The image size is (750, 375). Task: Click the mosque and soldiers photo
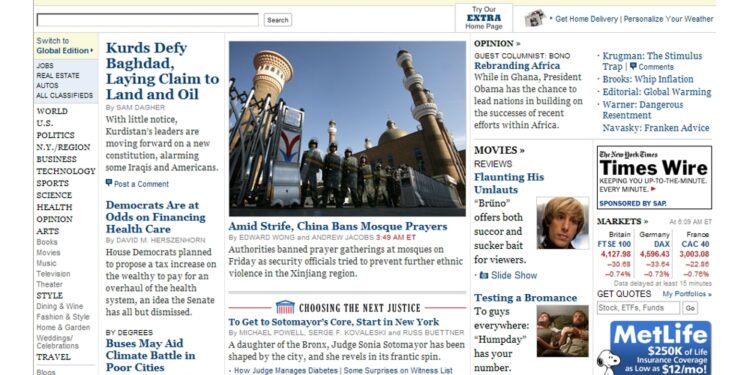(x=347, y=129)
